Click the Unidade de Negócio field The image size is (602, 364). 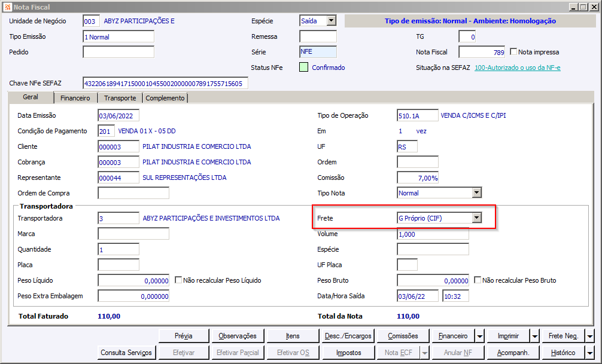tap(91, 21)
